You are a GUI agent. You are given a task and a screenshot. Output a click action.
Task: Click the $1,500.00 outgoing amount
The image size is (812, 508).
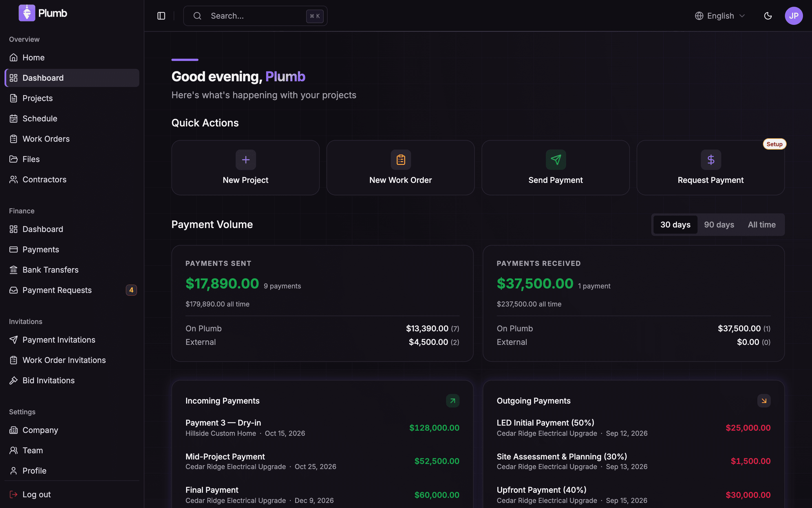pos(751,461)
